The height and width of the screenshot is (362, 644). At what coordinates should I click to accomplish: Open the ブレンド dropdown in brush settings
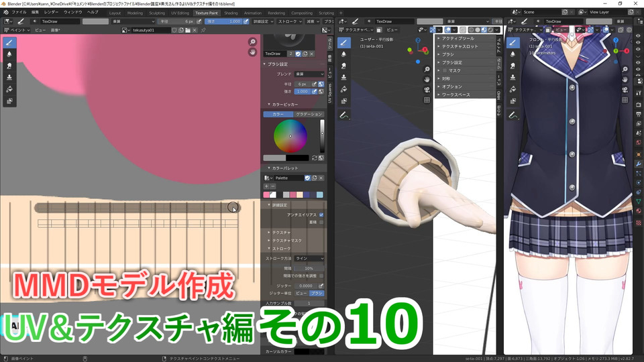pyautogui.click(x=309, y=74)
